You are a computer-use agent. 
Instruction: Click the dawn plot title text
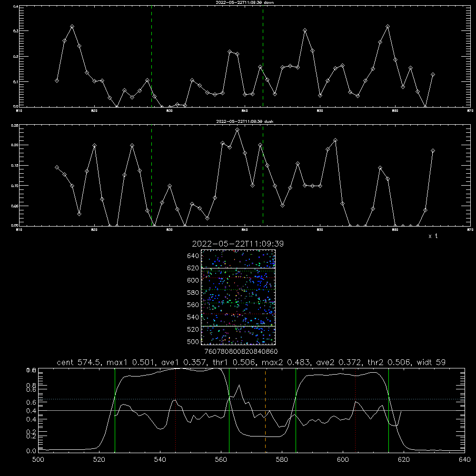(245, 2)
